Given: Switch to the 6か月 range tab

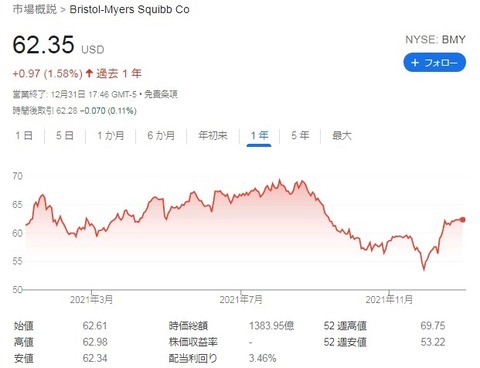Looking at the screenshot, I should (161, 136).
